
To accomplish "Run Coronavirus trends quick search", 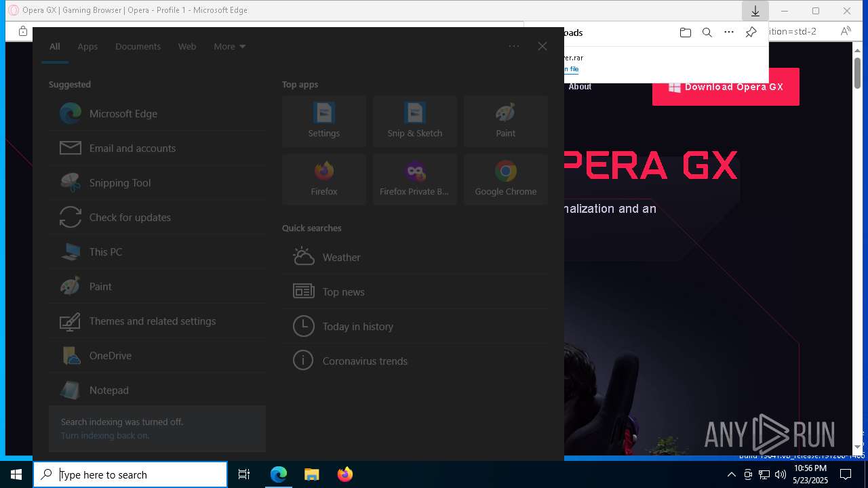I will point(415,361).
